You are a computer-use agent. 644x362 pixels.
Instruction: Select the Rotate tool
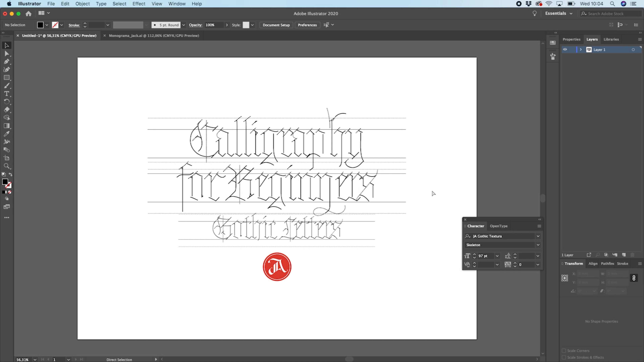coord(7,102)
